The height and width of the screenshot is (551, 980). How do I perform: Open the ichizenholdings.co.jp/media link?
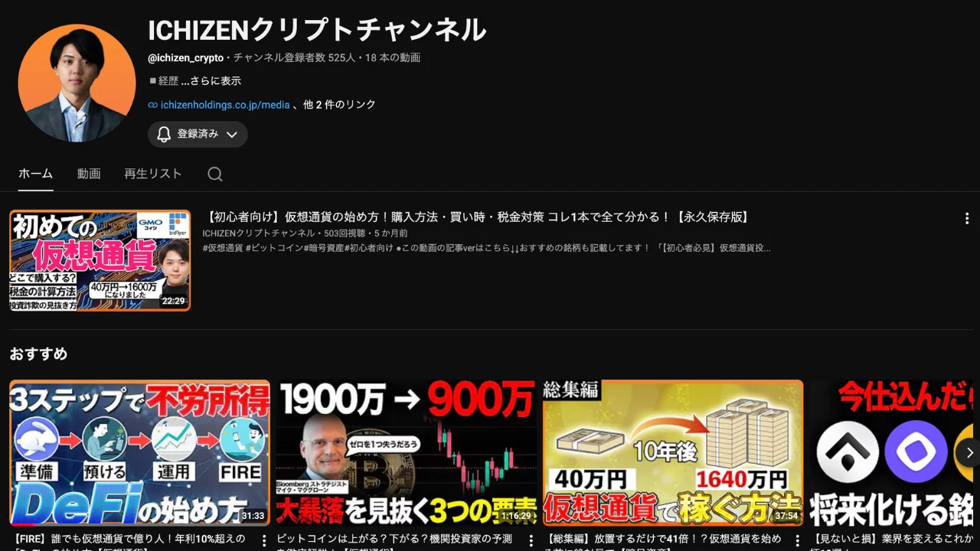[x=225, y=105]
